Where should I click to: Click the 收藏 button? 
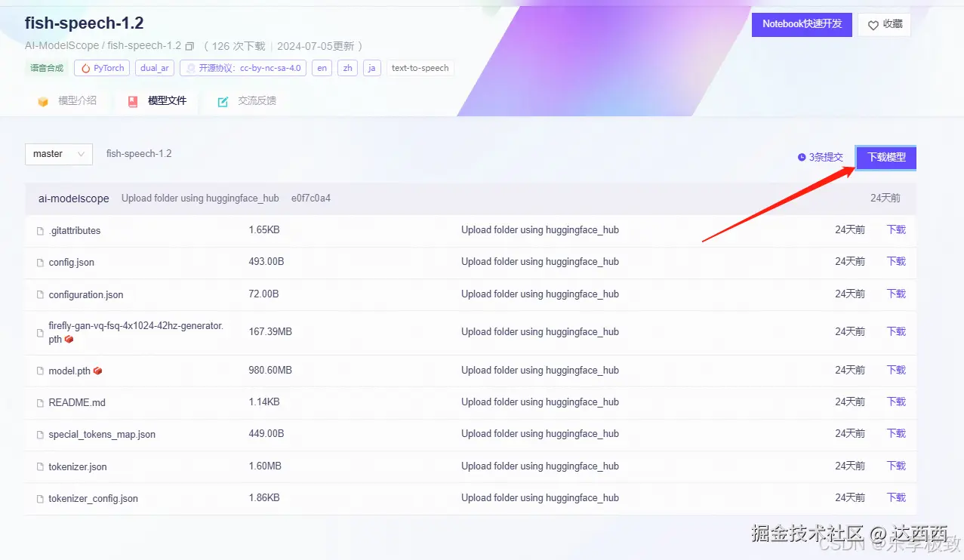pos(884,24)
